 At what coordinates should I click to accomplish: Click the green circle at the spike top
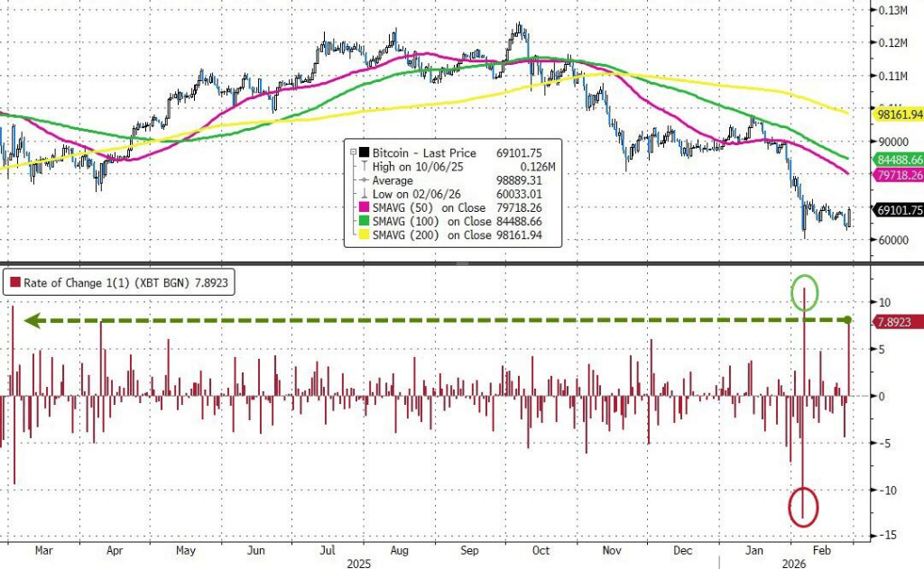(x=804, y=294)
